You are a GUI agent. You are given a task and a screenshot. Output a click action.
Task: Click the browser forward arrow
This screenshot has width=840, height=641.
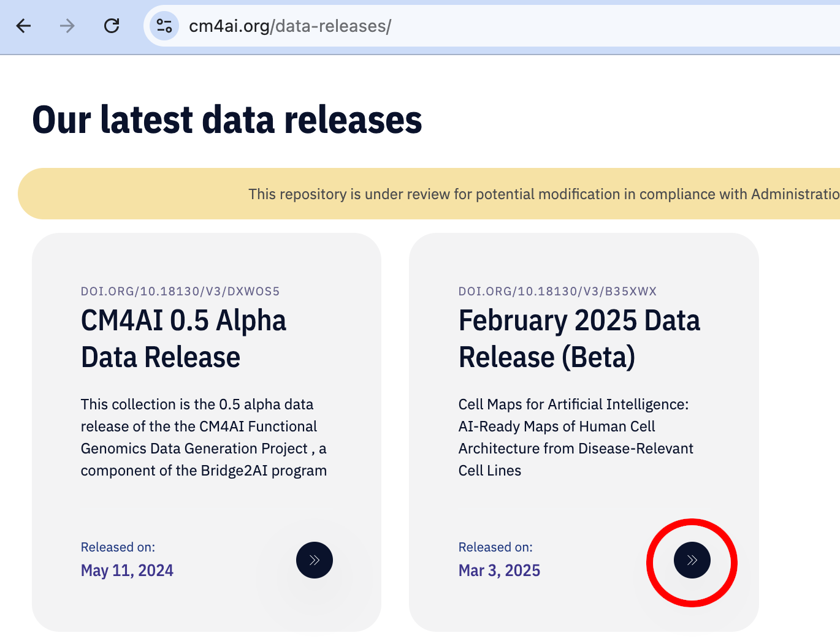click(67, 26)
